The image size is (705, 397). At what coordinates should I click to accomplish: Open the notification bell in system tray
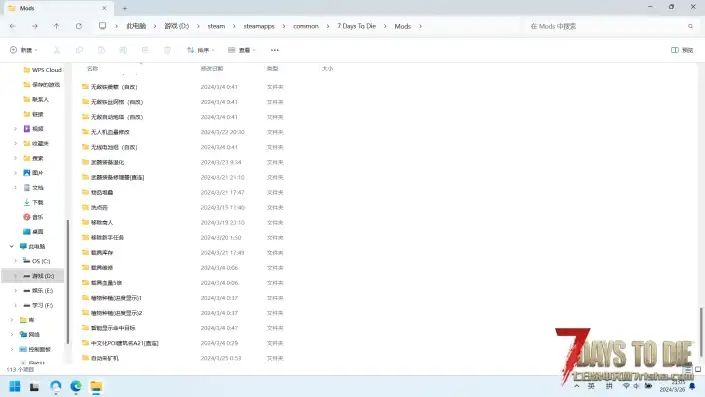pos(692,386)
